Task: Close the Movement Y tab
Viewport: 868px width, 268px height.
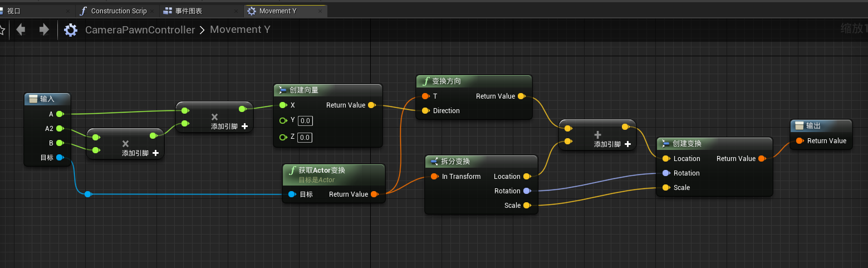Action: click(x=320, y=11)
